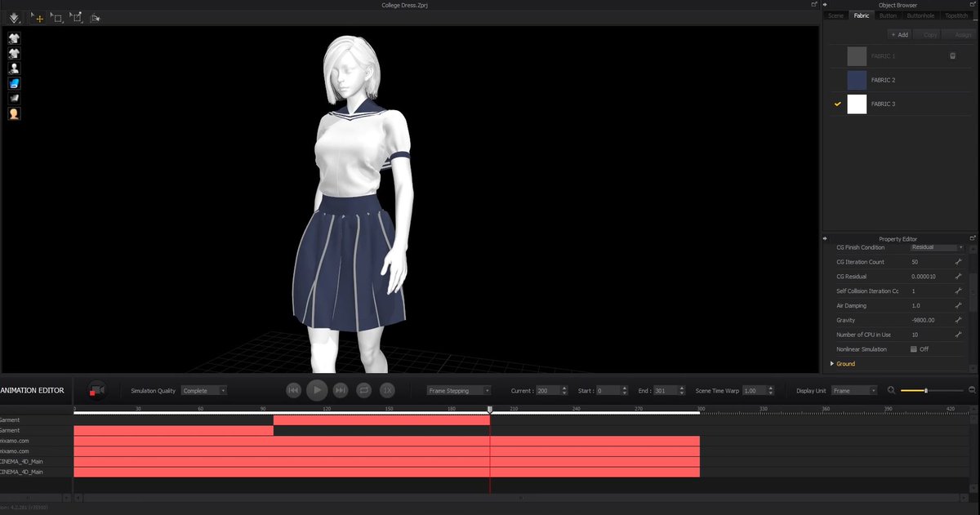Open the Buttonhole tab in Object Browser

(x=922, y=15)
